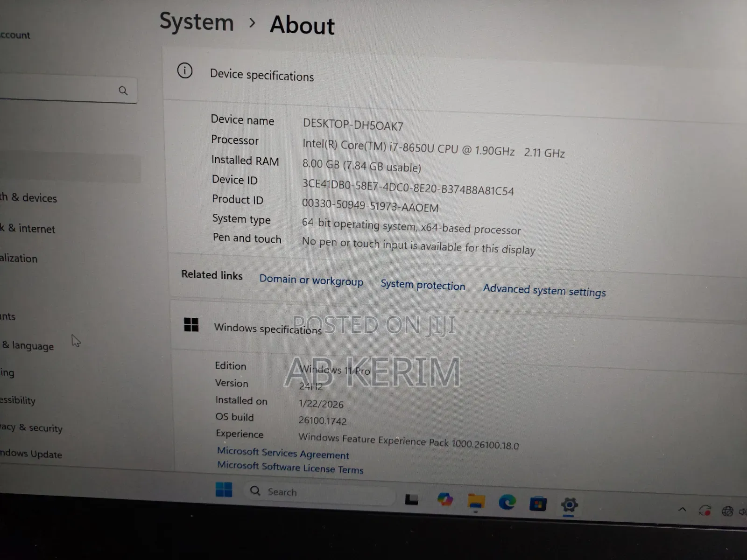Select Privacy & security in sidebar
747x560 pixels.
tap(31, 427)
